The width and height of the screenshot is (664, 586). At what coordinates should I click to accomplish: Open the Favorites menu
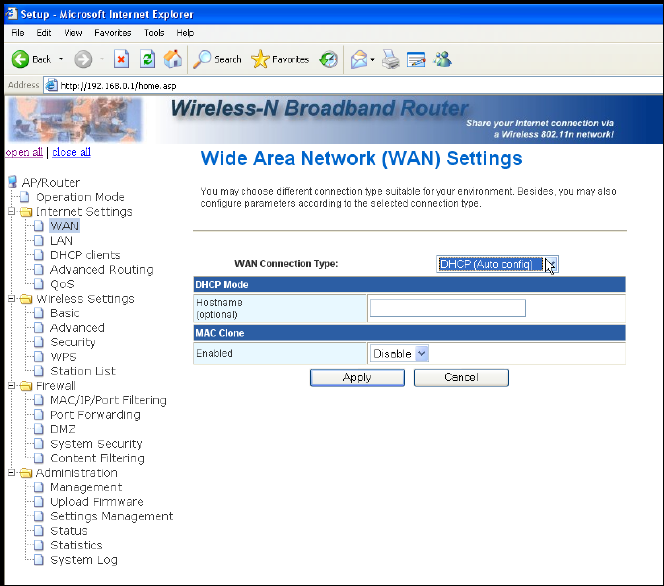[x=113, y=33]
